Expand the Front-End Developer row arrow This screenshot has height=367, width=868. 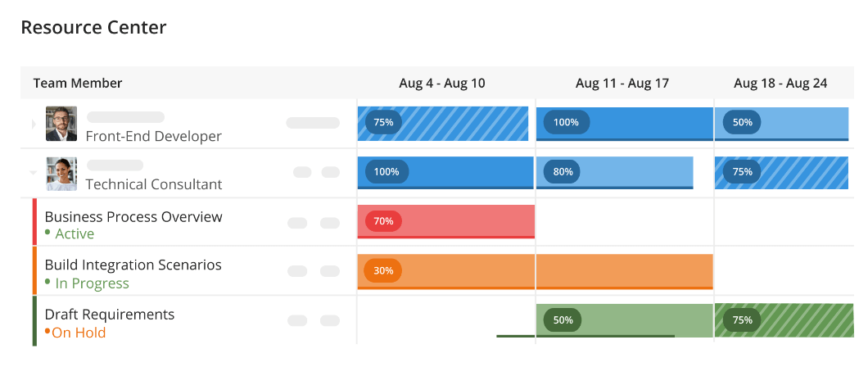click(34, 124)
